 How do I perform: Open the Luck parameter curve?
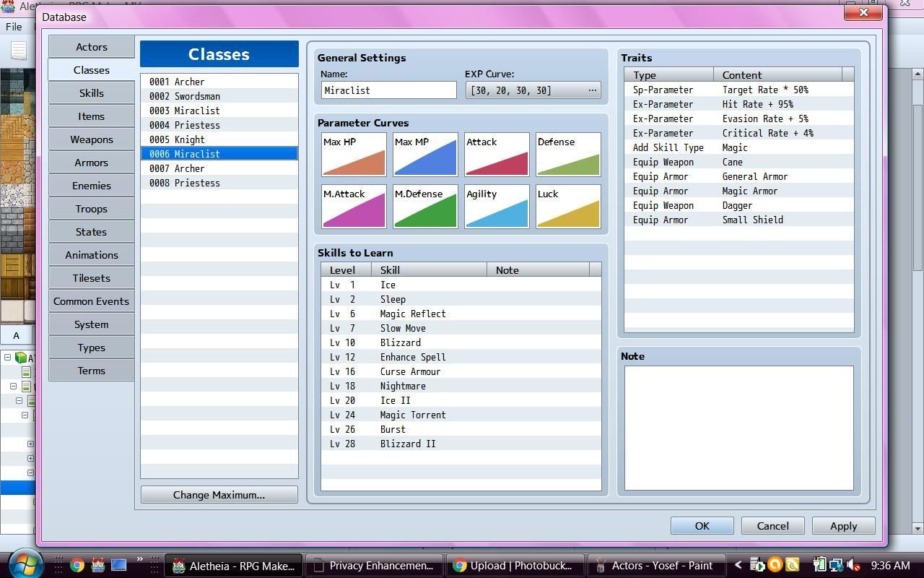[568, 207]
